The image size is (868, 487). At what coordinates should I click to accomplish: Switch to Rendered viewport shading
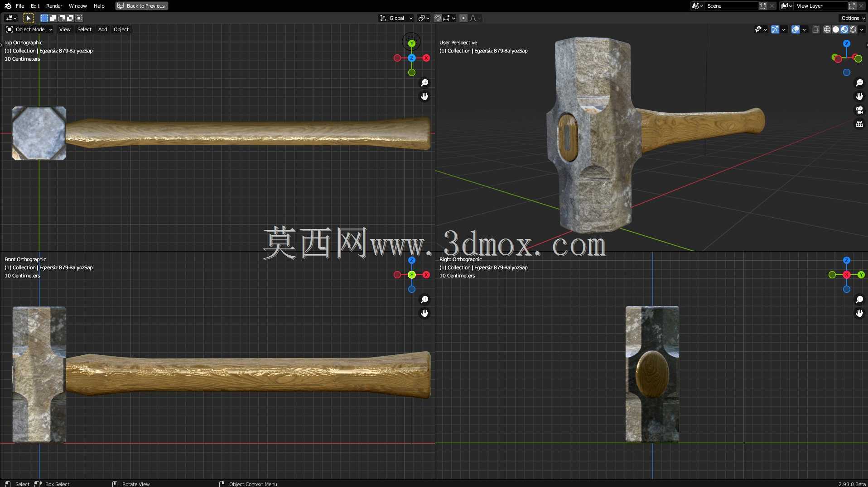pos(853,29)
